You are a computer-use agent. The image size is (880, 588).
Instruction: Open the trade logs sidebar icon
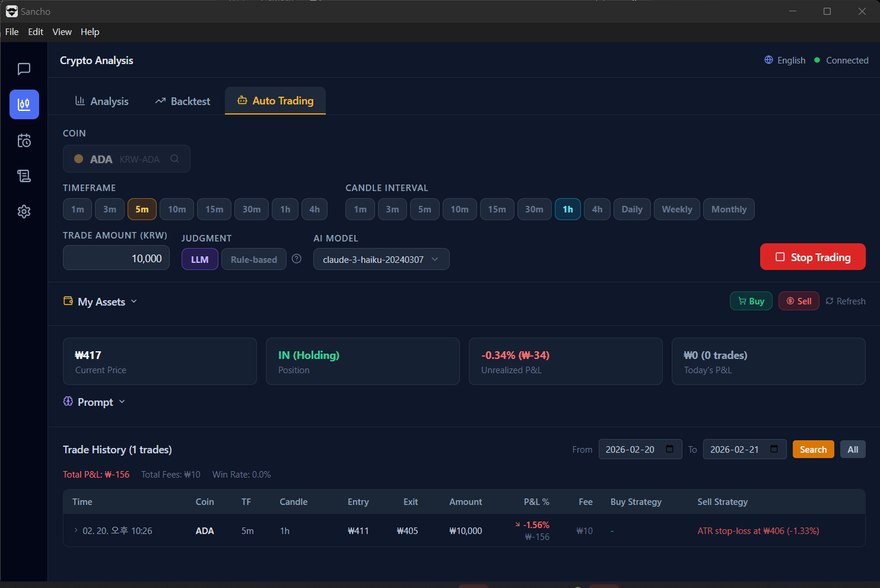24,176
